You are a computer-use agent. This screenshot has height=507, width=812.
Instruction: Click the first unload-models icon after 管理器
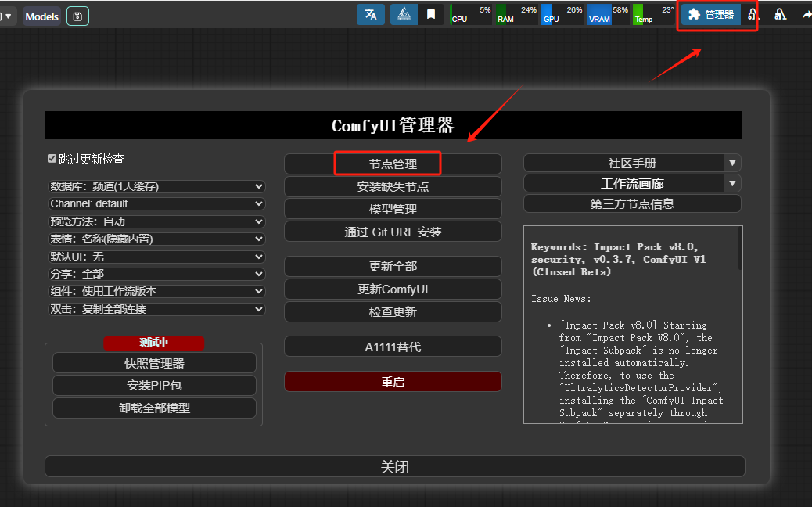(x=754, y=15)
